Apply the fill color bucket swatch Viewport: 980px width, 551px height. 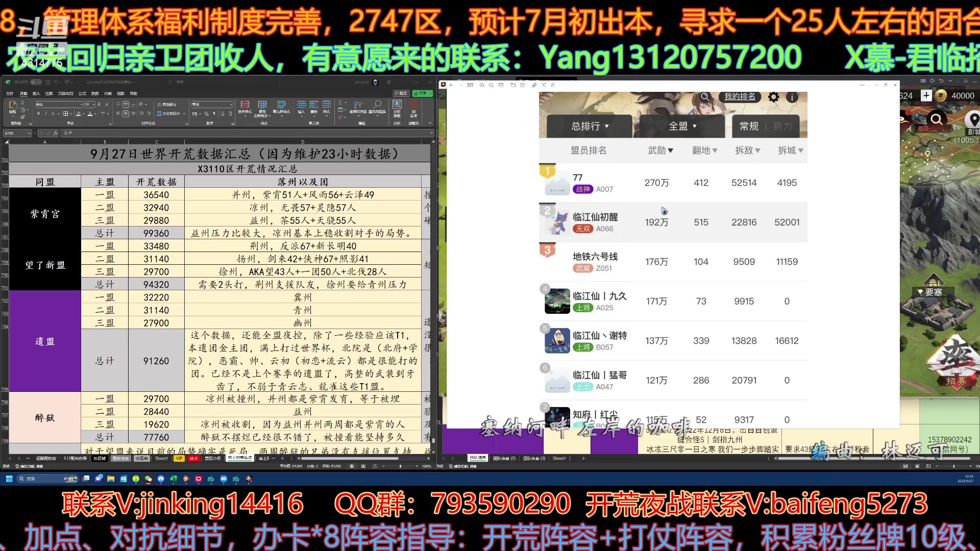[x=78, y=113]
